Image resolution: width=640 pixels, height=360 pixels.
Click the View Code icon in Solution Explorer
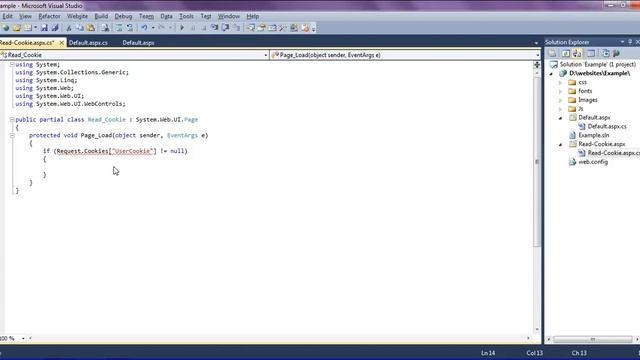coord(591,53)
